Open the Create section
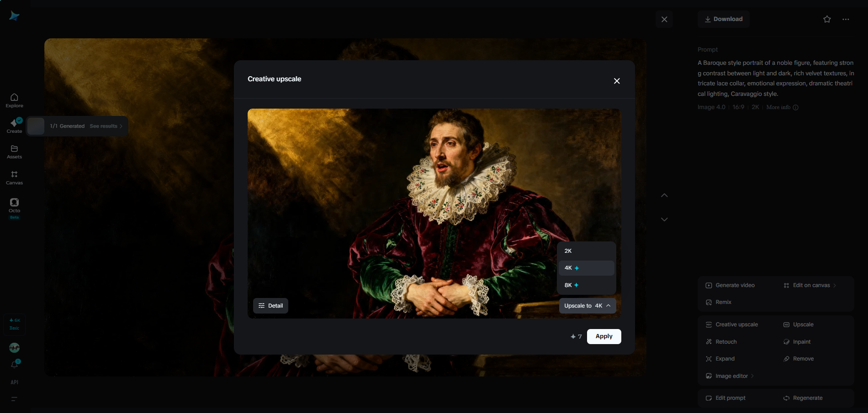The height and width of the screenshot is (413, 868). point(14,125)
